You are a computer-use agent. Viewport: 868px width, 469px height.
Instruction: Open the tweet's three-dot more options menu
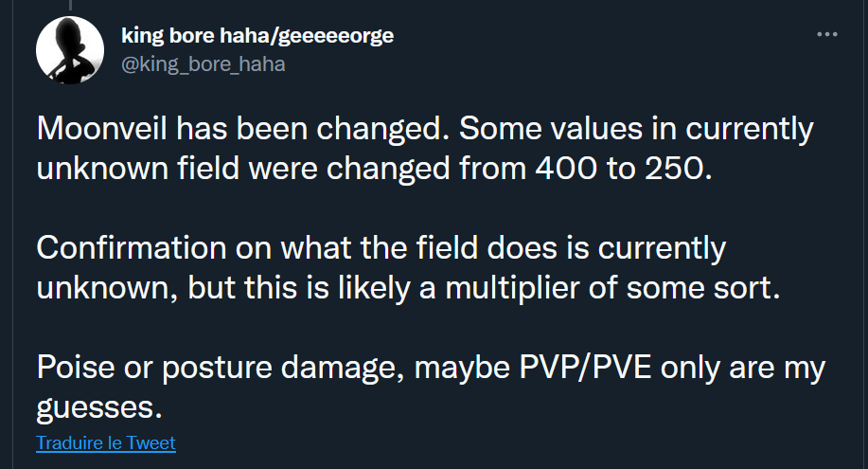point(827,34)
